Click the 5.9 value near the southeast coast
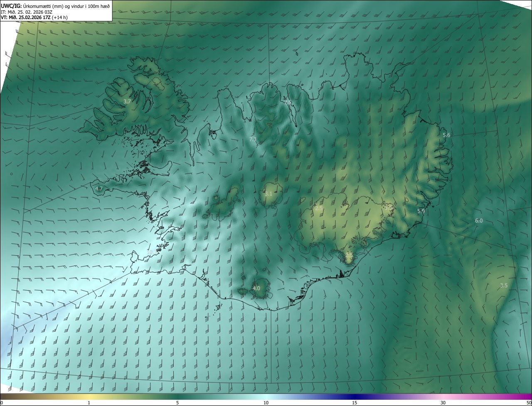Image resolution: width=532 pixels, height=406 pixels. tap(421, 211)
